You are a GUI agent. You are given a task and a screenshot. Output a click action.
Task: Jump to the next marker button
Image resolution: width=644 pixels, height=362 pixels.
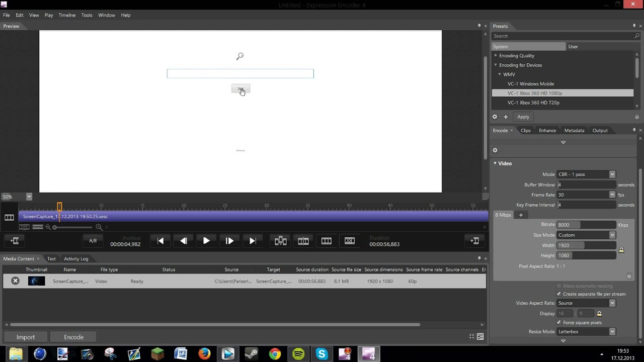tap(253, 241)
